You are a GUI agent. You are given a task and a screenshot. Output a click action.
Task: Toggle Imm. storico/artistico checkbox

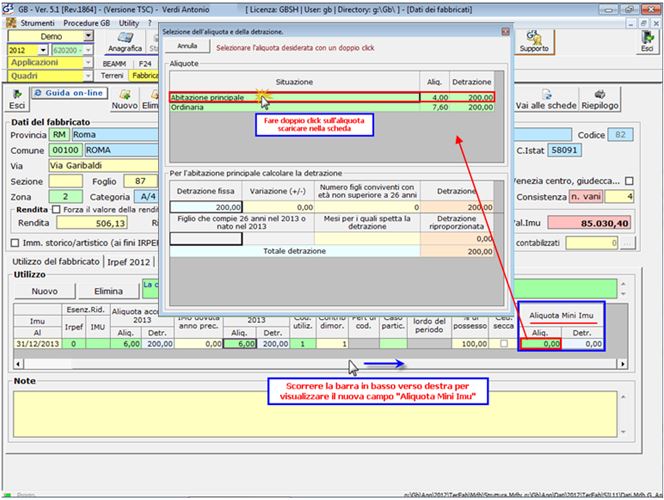(x=15, y=243)
